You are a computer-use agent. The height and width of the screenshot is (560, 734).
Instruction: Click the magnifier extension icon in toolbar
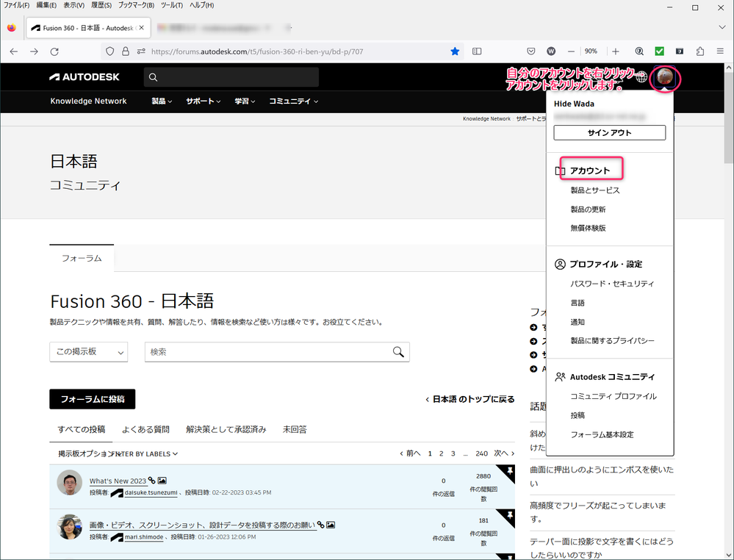tap(639, 51)
